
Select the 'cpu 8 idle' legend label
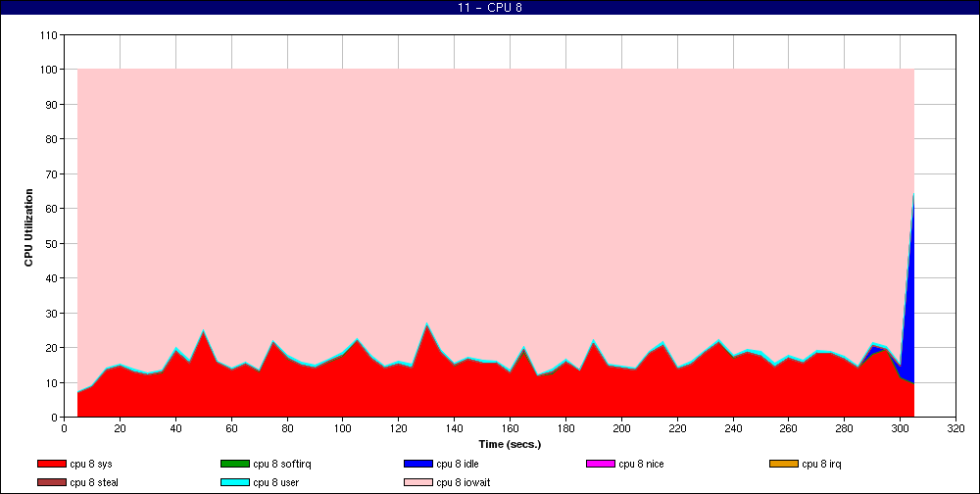[x=458, y=464]
